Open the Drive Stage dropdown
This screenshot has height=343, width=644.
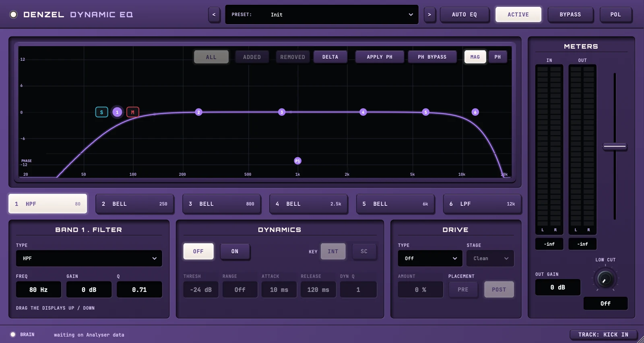pos(490,259)
